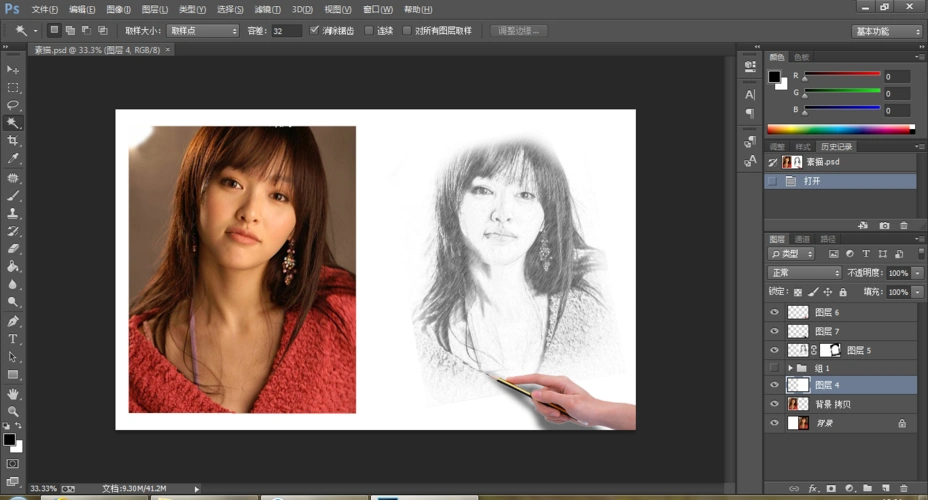The width and height of the screenshot is (928, 500).
Task: Open the 图像(I) menu
Action: coord(118,9)
